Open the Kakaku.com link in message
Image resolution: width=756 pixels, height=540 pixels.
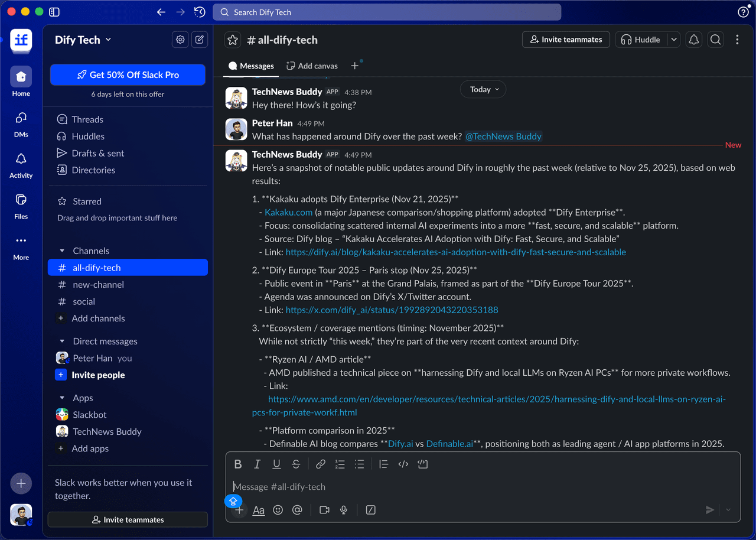click(288, 212)
